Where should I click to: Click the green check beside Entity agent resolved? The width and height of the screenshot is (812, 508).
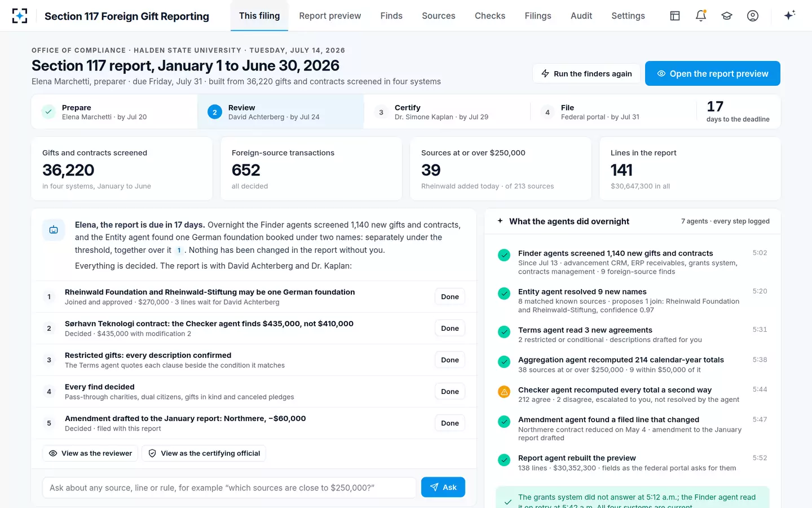(504, 294)
